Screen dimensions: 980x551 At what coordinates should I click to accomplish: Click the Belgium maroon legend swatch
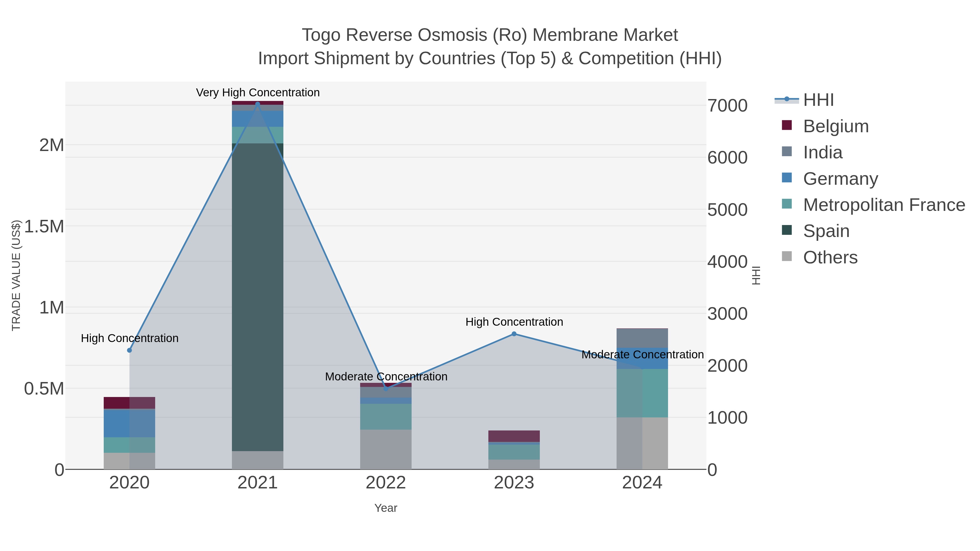click(x=787, y=125)
